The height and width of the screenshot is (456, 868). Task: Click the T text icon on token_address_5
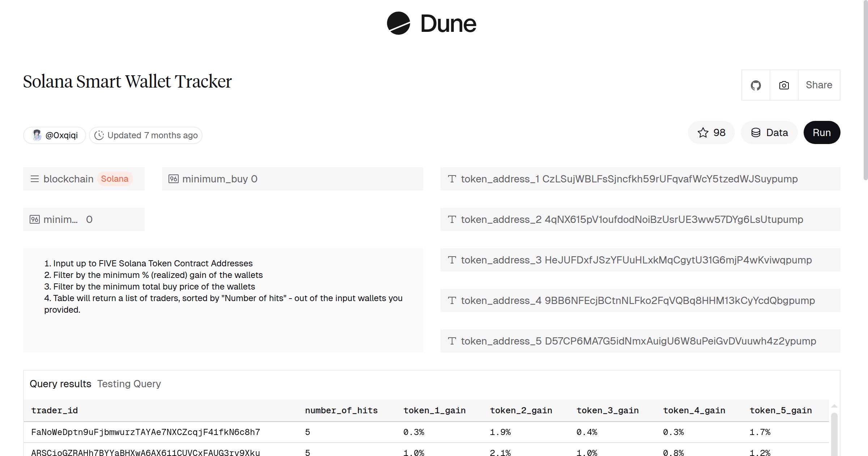click(x=452, y=341)
